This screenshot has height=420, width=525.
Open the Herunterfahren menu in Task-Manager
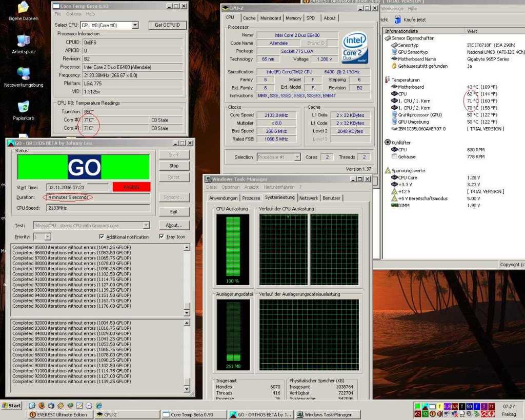click(x=279, y=187)
